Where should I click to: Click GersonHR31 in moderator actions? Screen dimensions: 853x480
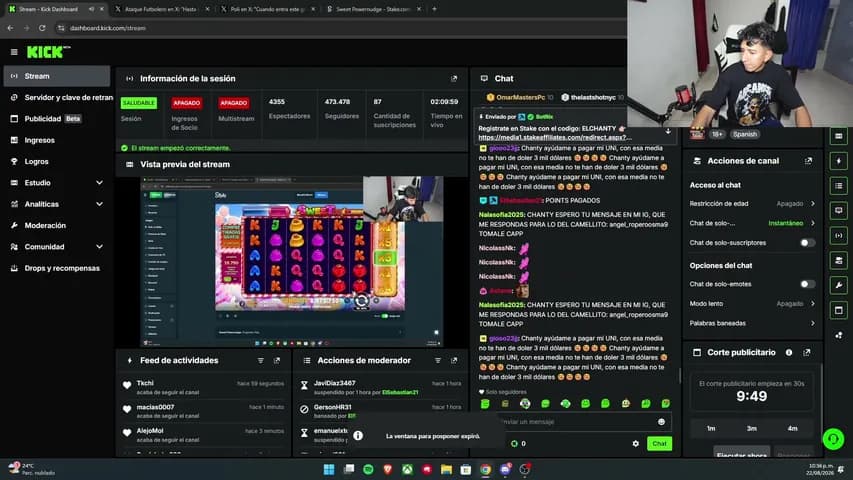[x=332, y=407]
